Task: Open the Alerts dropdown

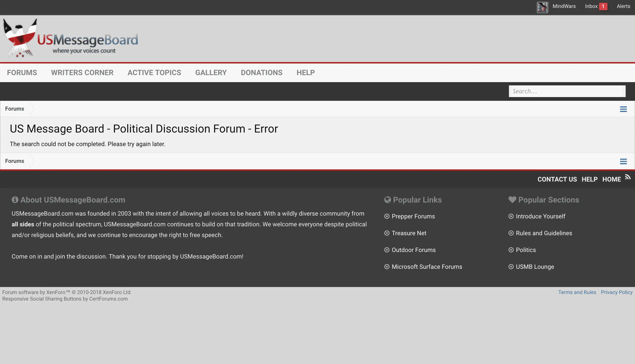Action: pos(623,6)
